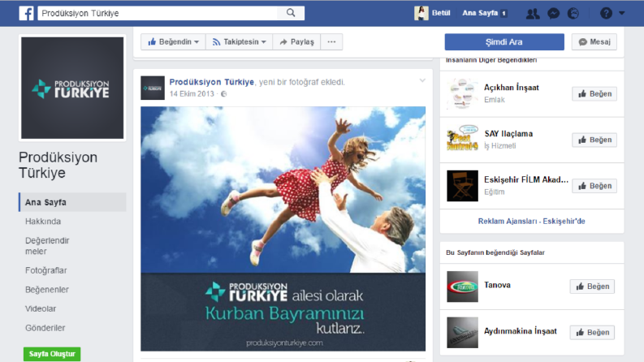Screen dimensions: 644x362
Task: Open Eskişehir FİLM Akad... page link
Action: pos(526,179)
